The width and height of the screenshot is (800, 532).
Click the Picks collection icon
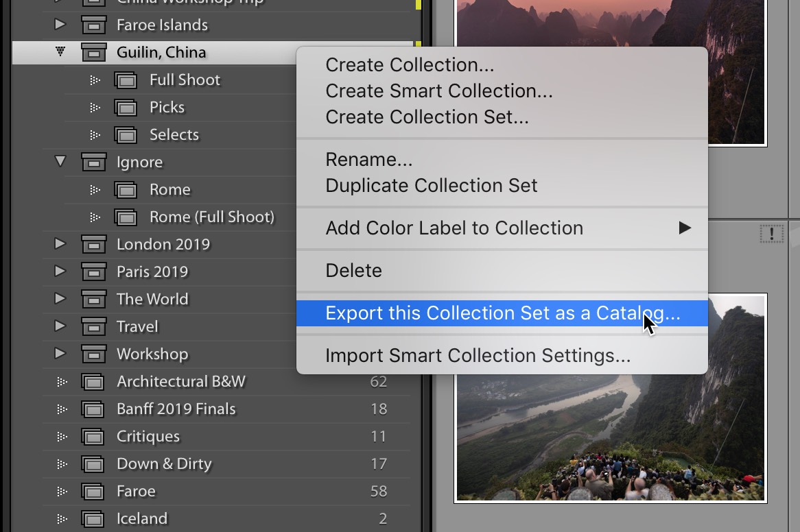[126, 108]
